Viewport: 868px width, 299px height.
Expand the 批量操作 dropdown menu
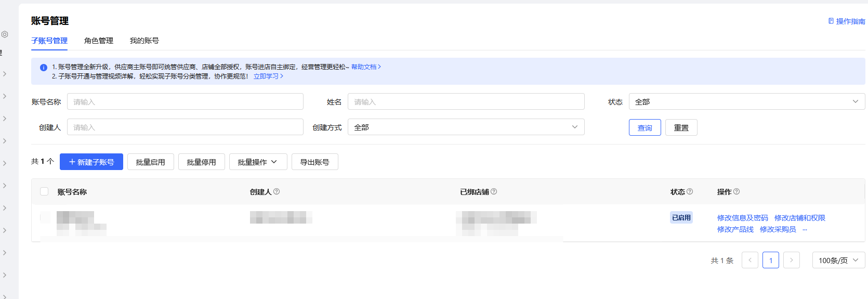coord(257,162)
